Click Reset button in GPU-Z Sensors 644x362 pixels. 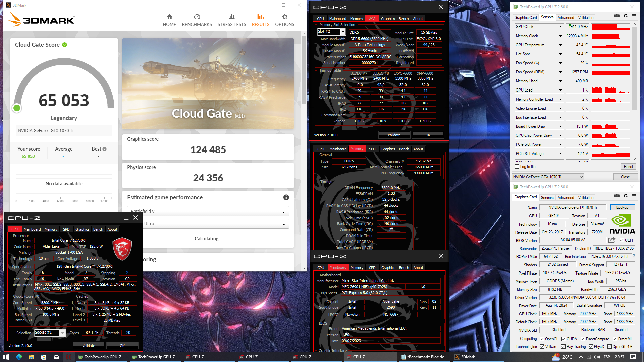tap(628, 167)
